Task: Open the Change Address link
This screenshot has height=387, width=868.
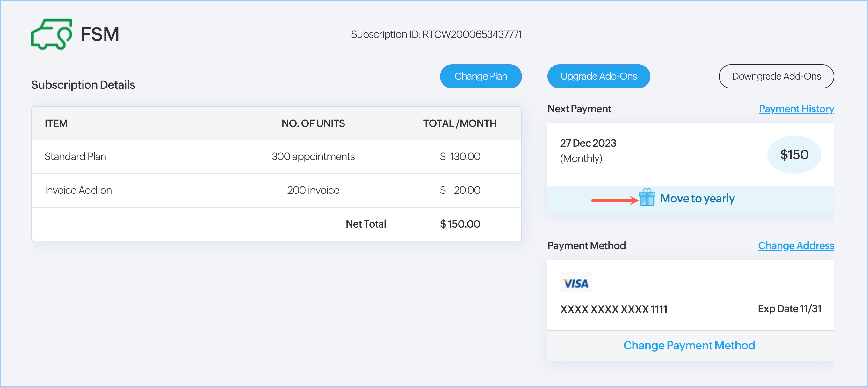Action: (x=796, y=245)
